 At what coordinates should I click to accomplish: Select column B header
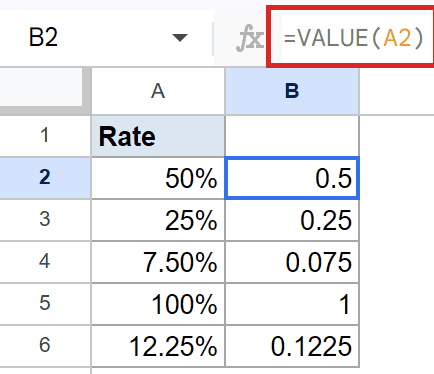click(x=292, y=91)
